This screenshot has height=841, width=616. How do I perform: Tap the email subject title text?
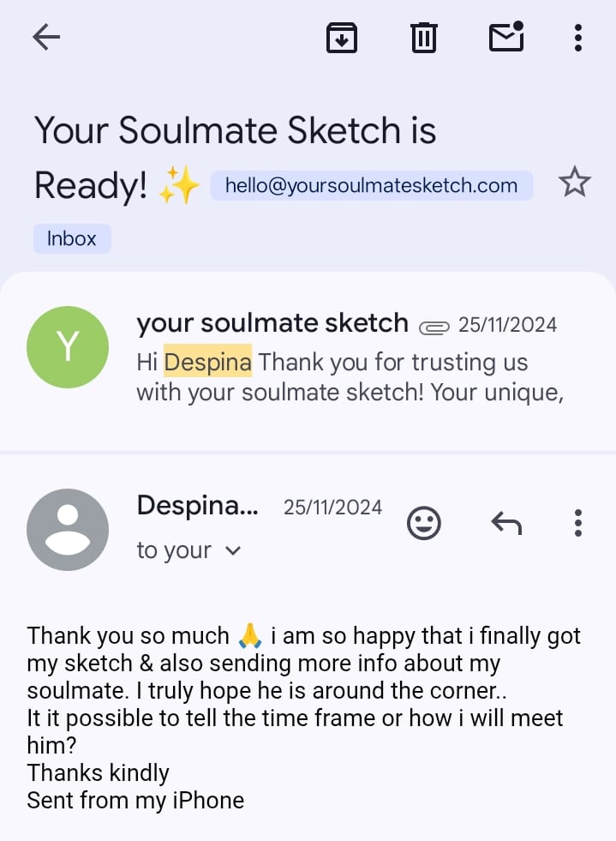point(235,131)
